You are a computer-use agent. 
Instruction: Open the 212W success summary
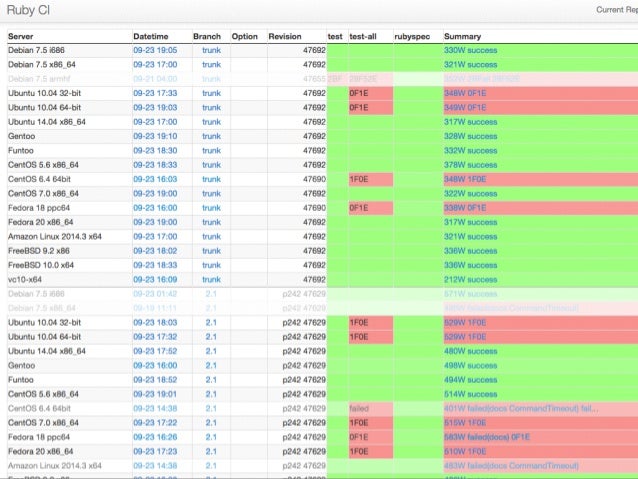471,280
